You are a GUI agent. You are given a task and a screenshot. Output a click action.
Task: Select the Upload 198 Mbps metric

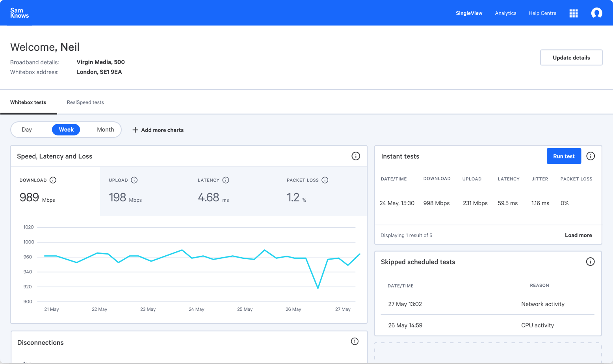(145, 191)
